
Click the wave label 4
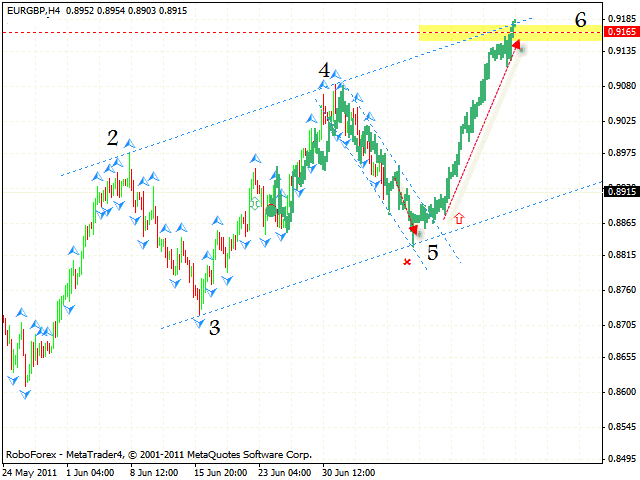pyautogui.click(x=324, y=70)
